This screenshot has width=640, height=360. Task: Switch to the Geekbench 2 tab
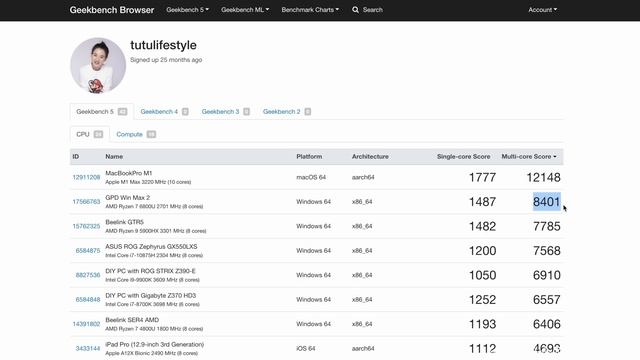click(287, 111)
